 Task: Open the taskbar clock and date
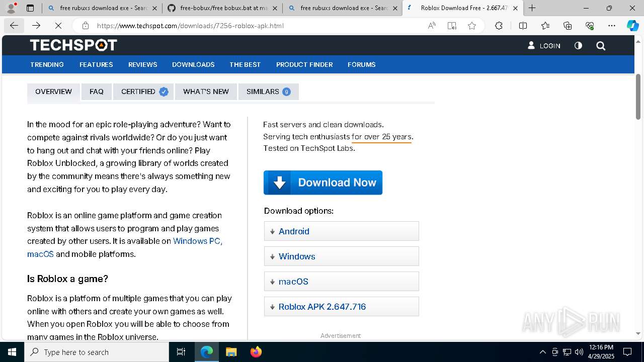click(x=601, y=352)
